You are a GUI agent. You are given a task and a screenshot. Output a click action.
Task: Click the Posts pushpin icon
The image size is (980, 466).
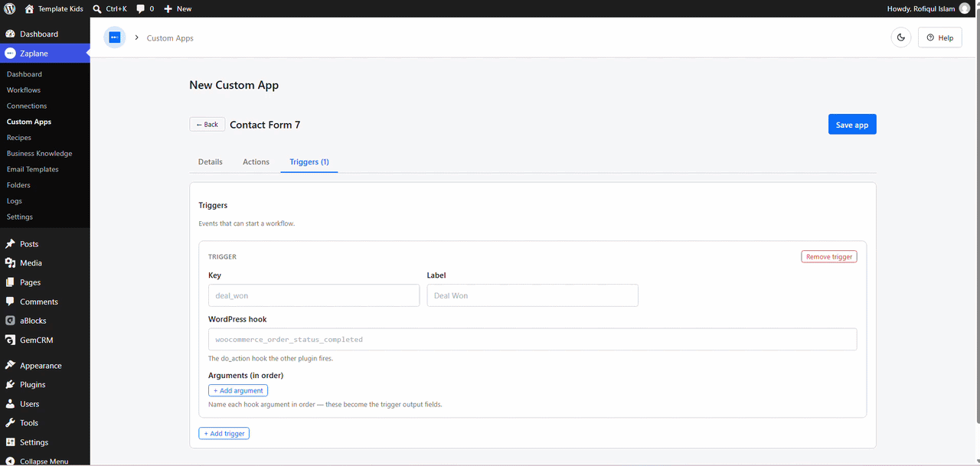coord(10,244)
